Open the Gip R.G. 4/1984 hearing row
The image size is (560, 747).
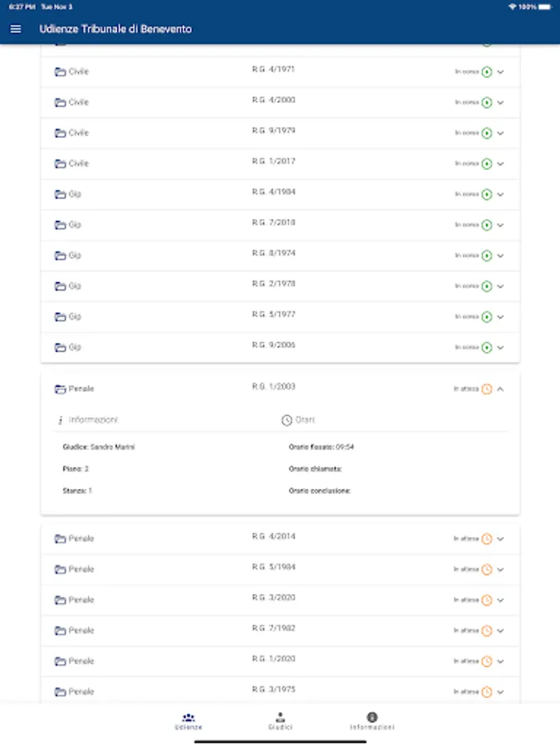274,194
